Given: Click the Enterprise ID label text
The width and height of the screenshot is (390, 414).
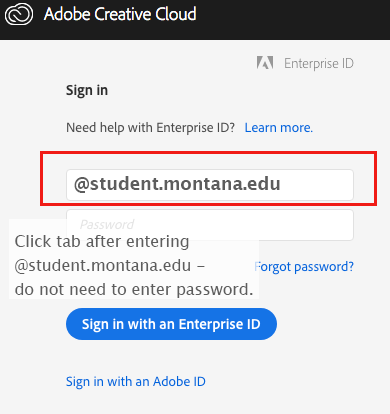Looking at the screenshot, I should (x=319, y=63).
